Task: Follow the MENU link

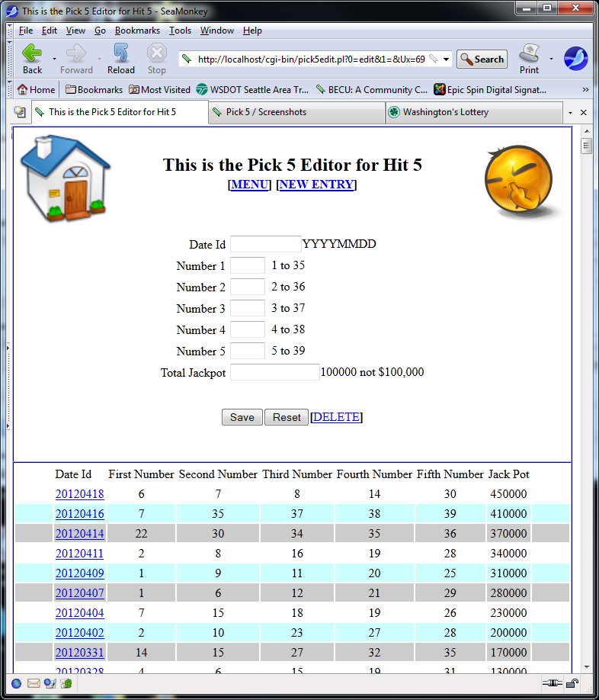Action: 250,185
